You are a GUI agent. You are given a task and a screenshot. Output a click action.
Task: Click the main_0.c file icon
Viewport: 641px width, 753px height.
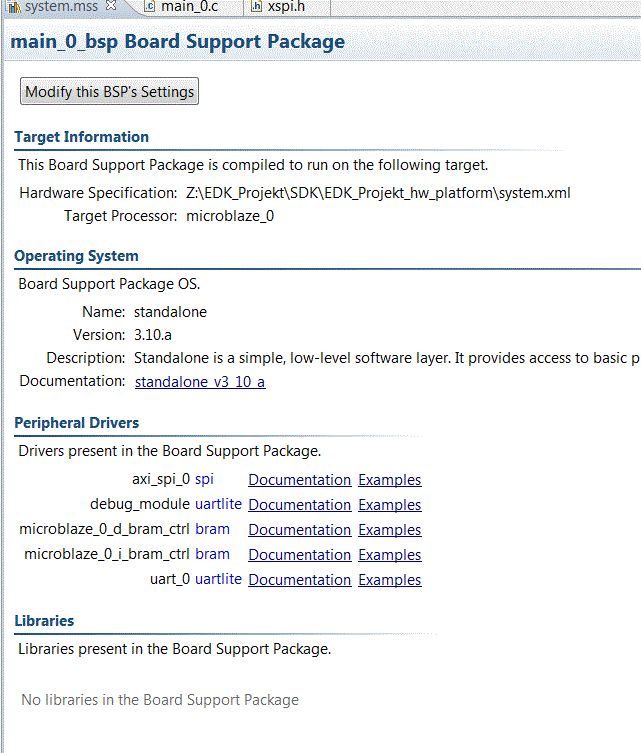coord(149,7)
